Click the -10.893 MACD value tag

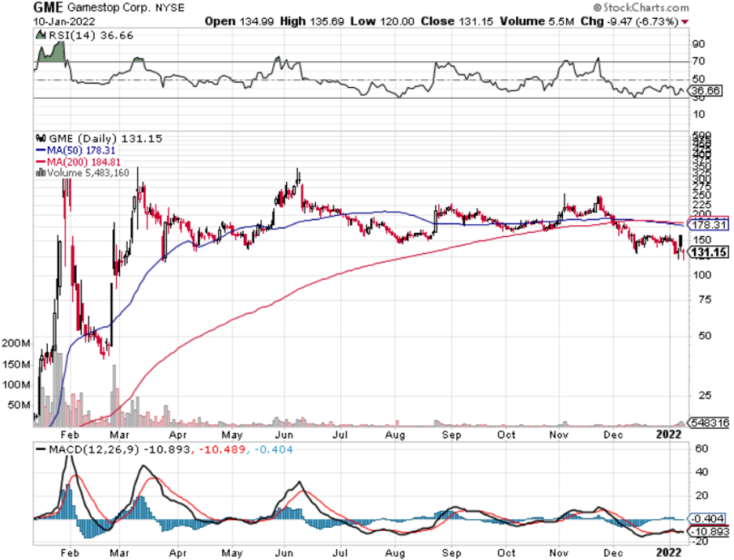707,531
